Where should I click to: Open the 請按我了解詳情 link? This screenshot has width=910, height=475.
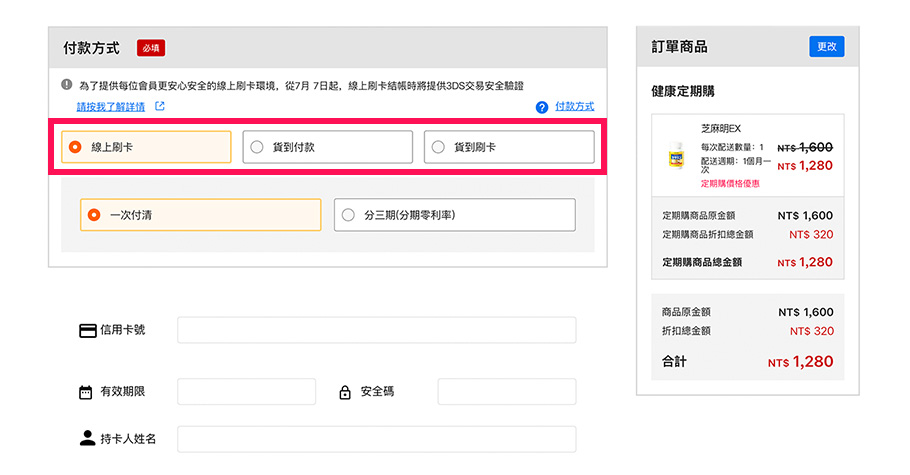(111, 106)
